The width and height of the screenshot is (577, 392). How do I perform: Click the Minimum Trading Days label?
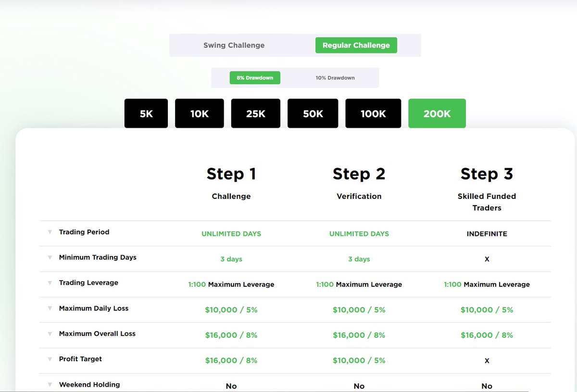(x=98, y=257)
